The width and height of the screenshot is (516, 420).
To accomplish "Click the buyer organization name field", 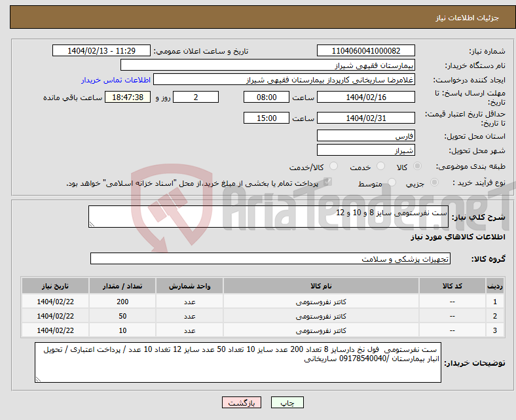I will [268, 65].
